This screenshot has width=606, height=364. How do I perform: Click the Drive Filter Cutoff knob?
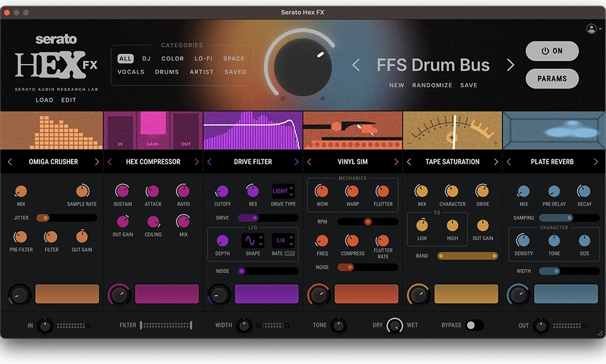coord(222,191)
